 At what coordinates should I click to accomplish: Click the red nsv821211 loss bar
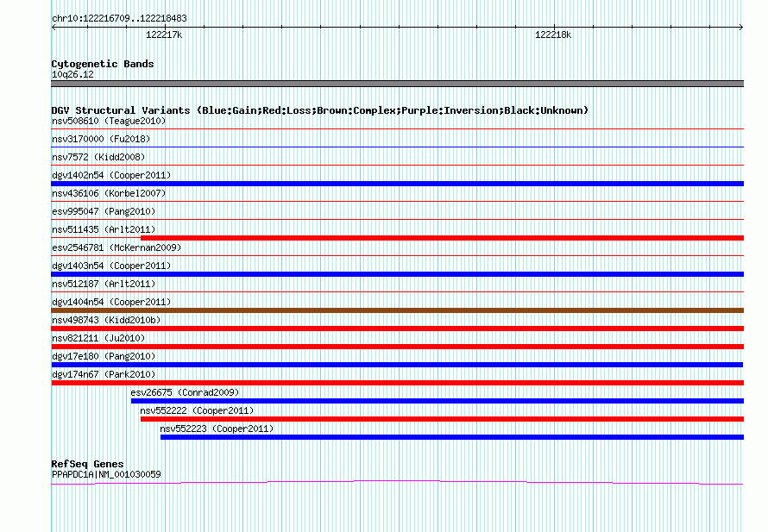(x=397, y=347)
